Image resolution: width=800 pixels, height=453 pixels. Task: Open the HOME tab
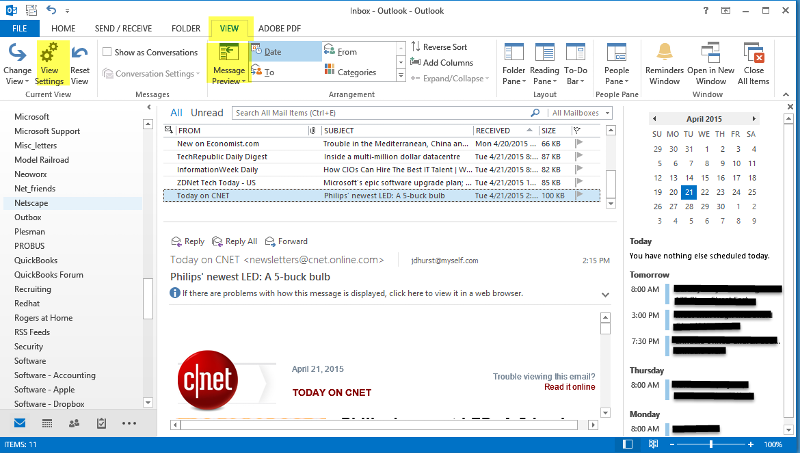(63, 29)
